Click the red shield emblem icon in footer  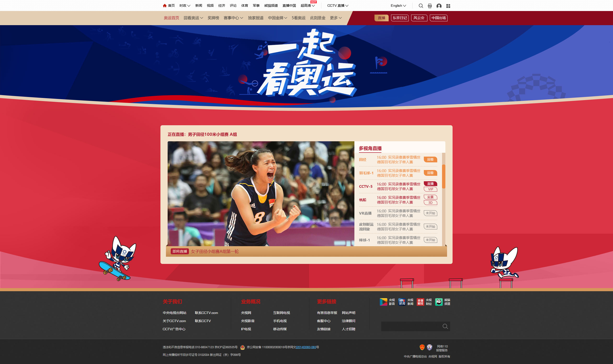coord(422,347)
